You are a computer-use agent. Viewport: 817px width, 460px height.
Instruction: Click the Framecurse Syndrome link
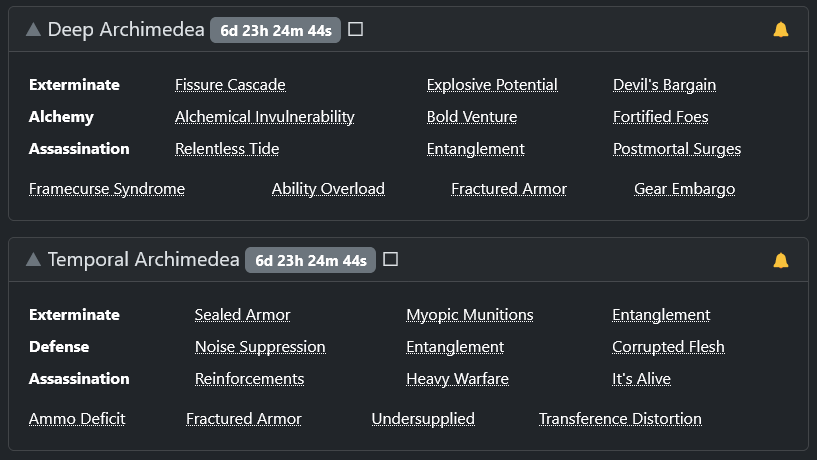(107, 189)
